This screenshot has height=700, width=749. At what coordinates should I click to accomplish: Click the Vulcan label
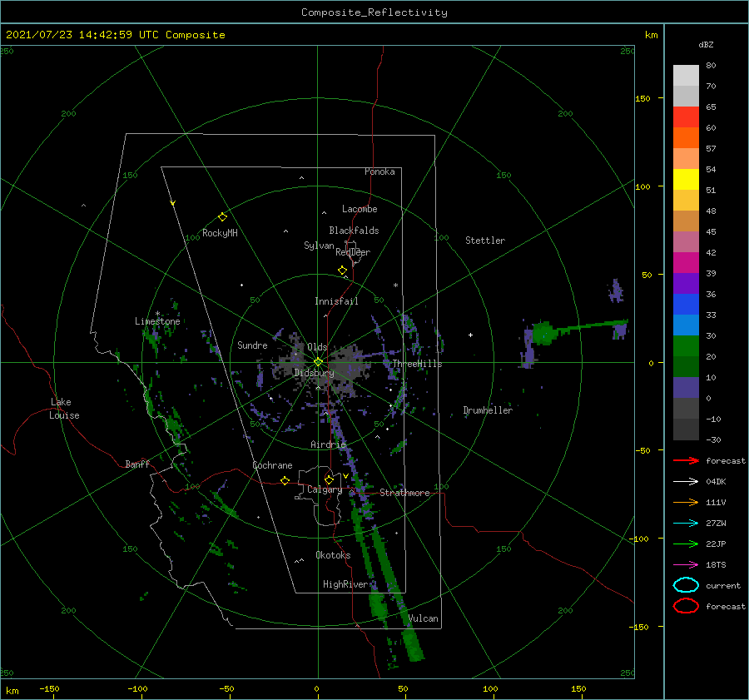(423, 618)
